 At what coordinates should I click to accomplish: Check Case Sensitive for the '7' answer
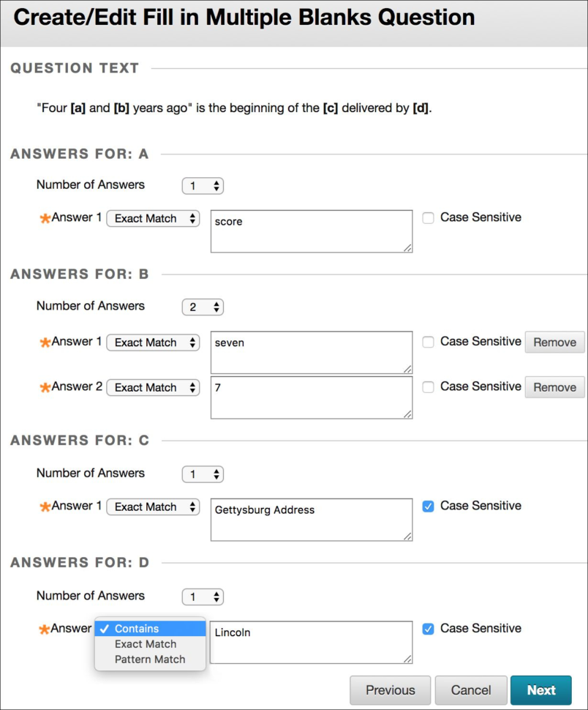[x=429, y=386]
